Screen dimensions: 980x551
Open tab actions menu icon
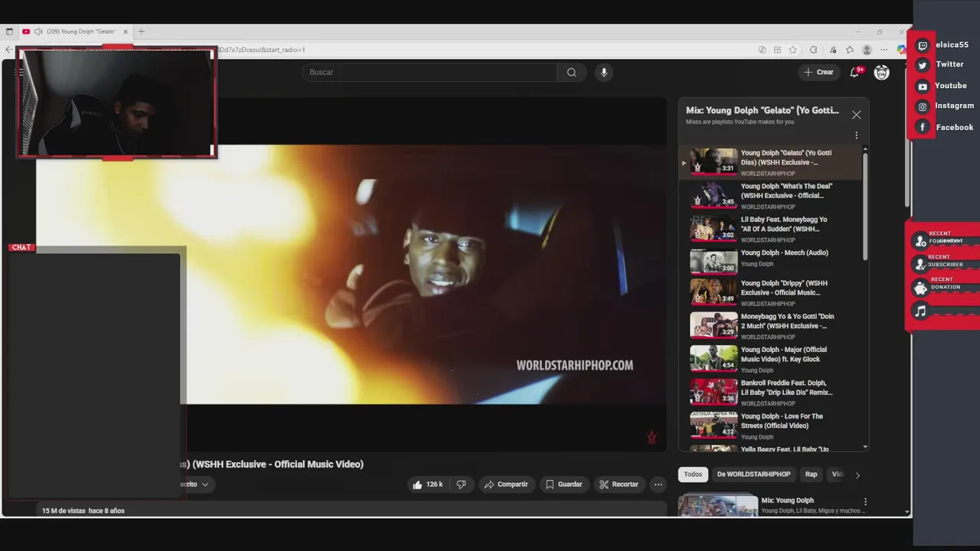9,31
